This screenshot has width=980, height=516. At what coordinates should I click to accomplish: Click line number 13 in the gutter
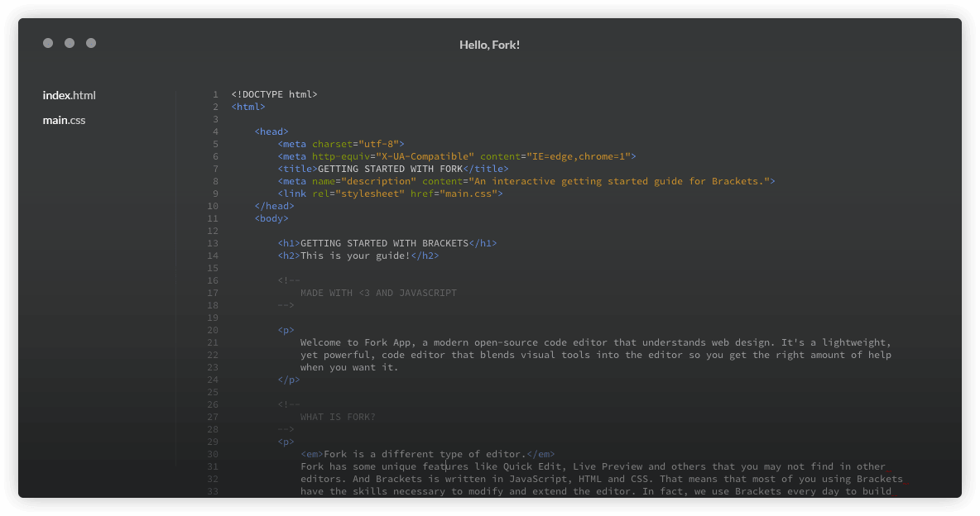213,243
